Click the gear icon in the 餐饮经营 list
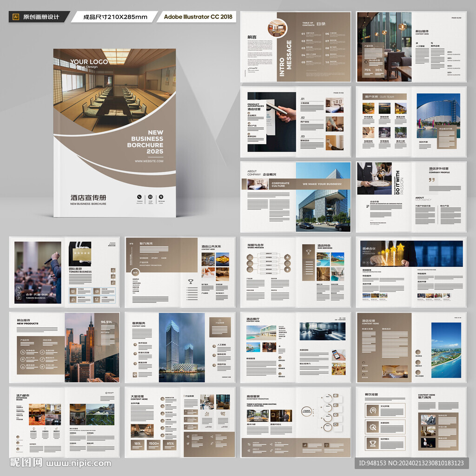Image resolution: width=476 pixels, height=476 pixels. point(373,427)
